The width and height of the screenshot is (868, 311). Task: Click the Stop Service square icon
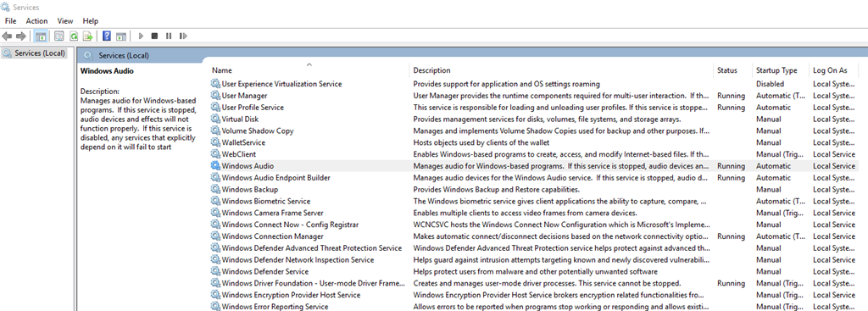point(154,36)
